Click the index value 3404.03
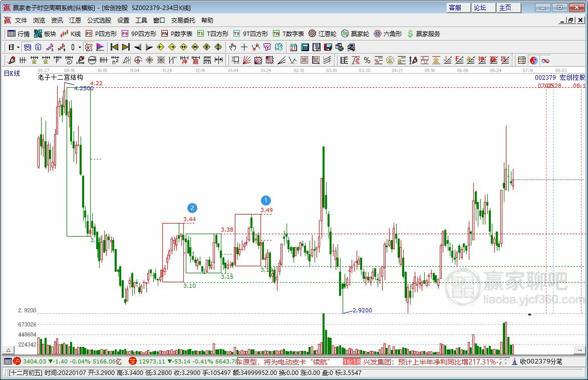Viewport: 588px width, 380px height. coord(35,361)
